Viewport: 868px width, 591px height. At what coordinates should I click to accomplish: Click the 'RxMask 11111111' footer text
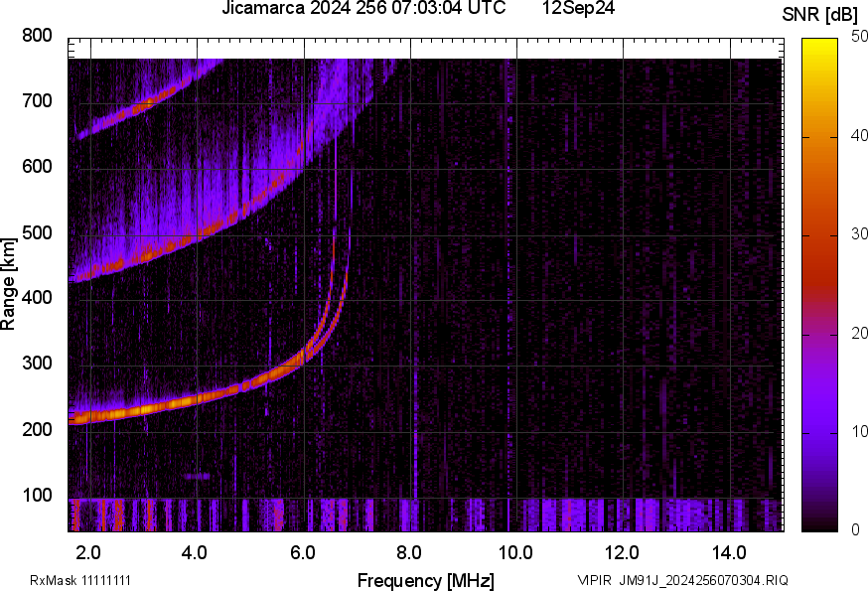click(80, 580)
